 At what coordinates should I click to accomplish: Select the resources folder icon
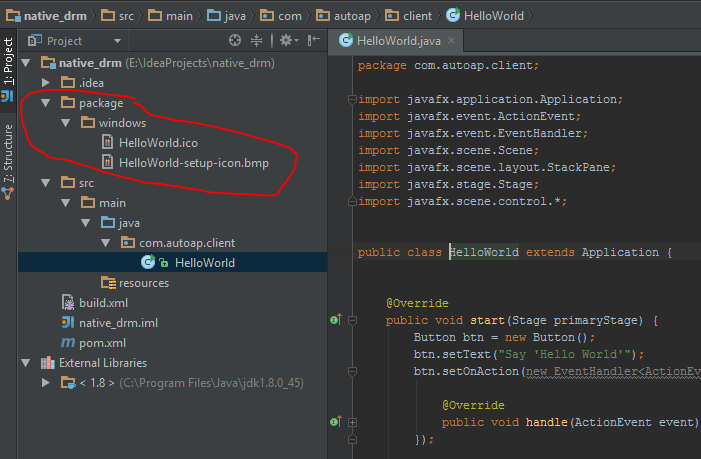click(x=109, y=282)
